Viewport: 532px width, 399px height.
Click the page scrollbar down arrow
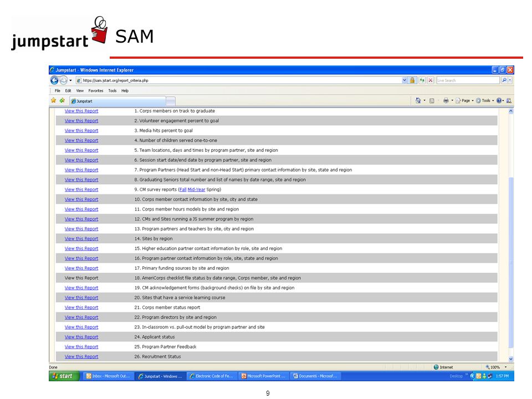[x=511, y=359]
